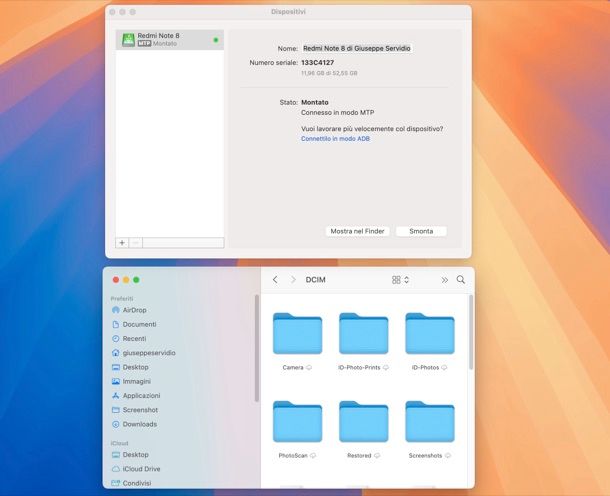Click the iCloud section header
This screenshot has width=610, height=496.
coord(119,443)
